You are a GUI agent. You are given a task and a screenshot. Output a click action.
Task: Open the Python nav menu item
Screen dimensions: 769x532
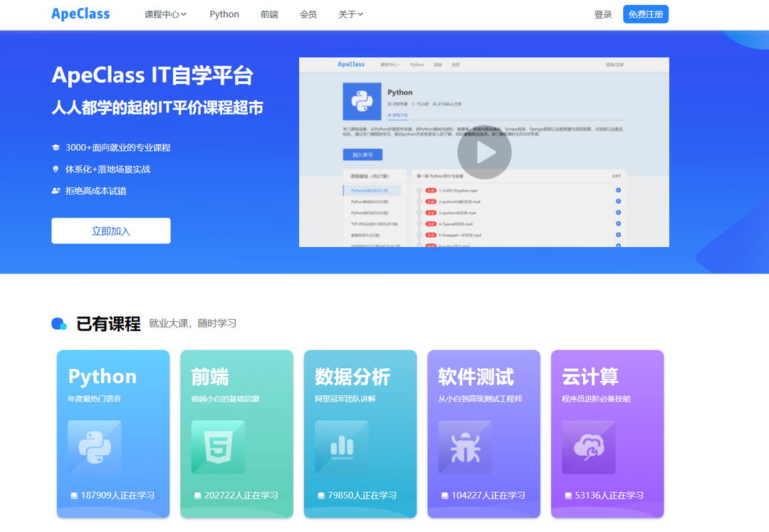click(x=224, y=14)
